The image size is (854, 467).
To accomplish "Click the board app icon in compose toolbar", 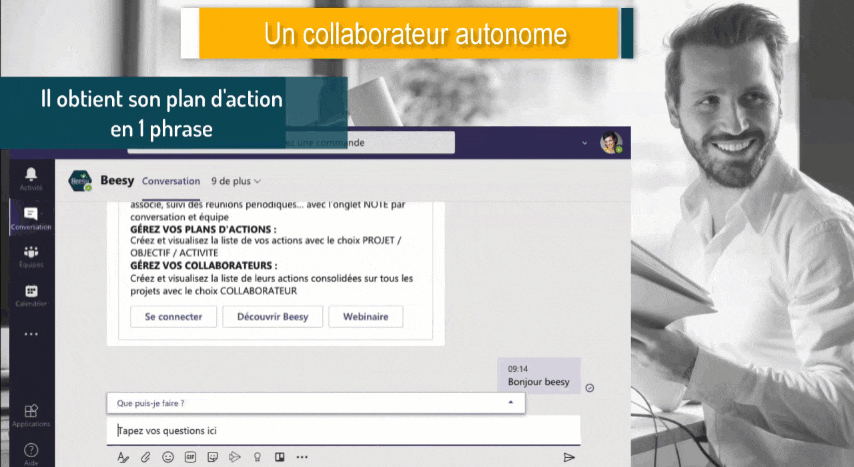I will tap(279, 457).
